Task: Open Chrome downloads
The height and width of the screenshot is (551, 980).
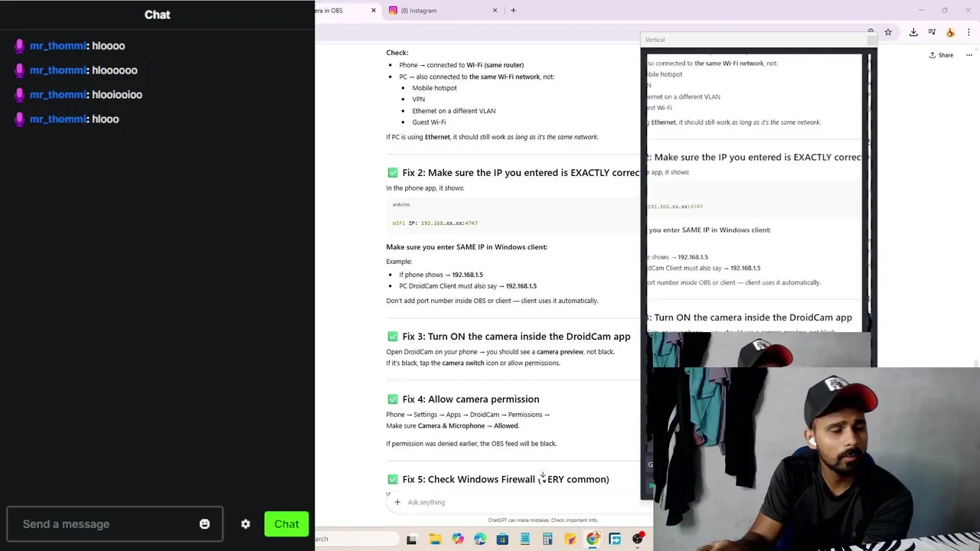Action: [x=913, y=32]
